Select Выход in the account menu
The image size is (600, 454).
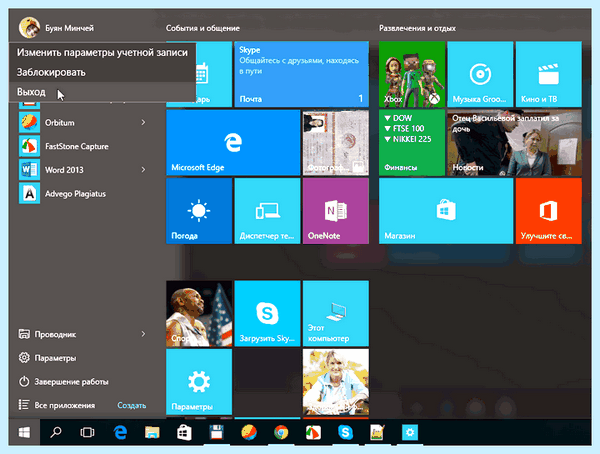103,92
